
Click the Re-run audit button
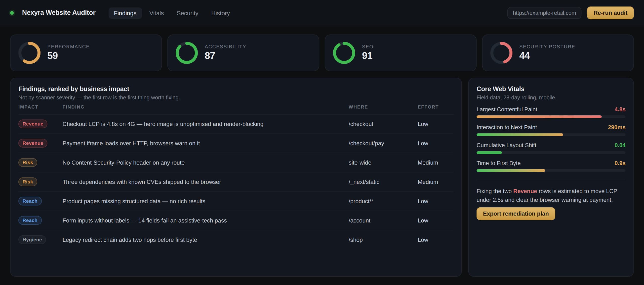click(610, 13)
